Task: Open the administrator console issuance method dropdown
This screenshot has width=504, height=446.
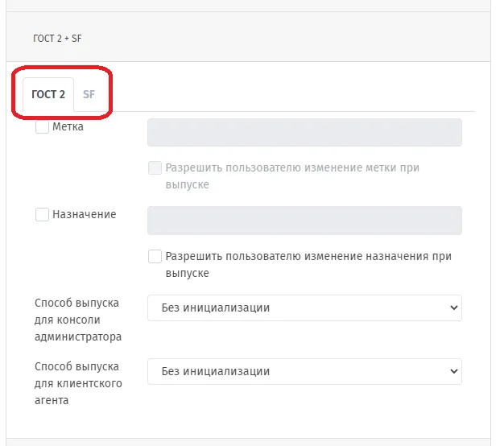Action: point(304,308)
